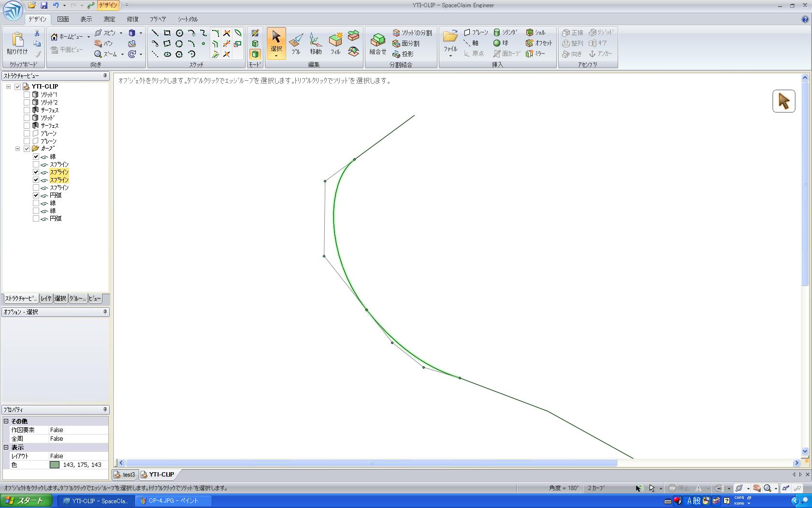Activate the 移動 (Move) tool

[315, 44]
